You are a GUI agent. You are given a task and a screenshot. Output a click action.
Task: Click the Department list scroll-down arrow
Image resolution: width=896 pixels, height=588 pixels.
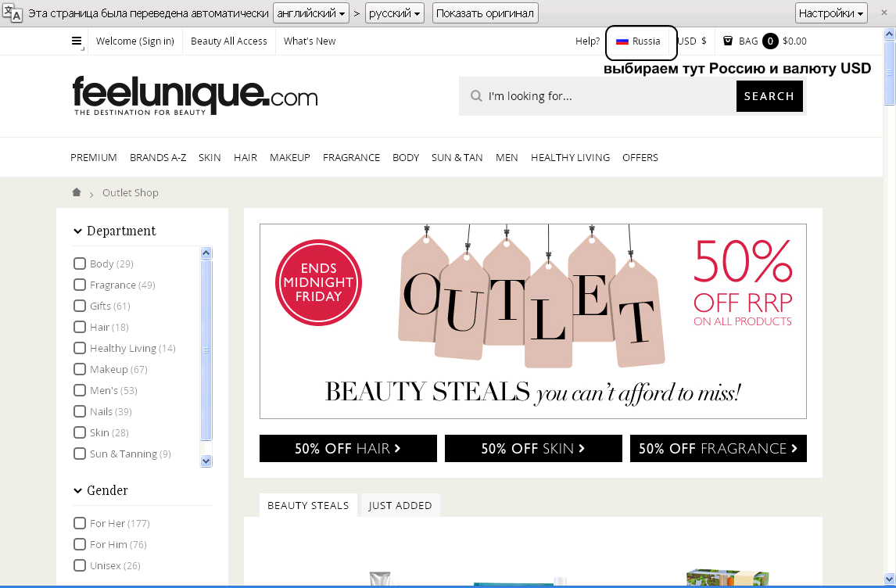[206, 461]
